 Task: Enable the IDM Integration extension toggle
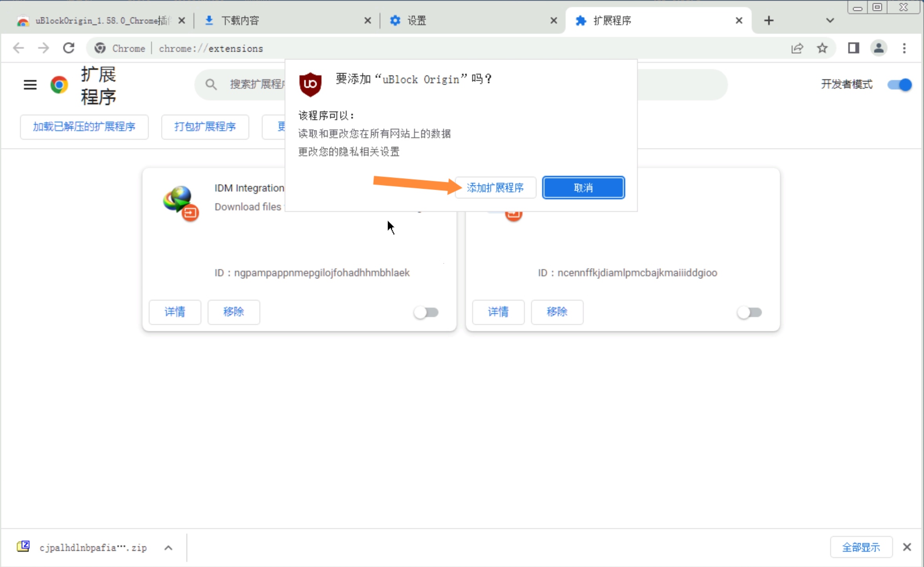[426, 312]
